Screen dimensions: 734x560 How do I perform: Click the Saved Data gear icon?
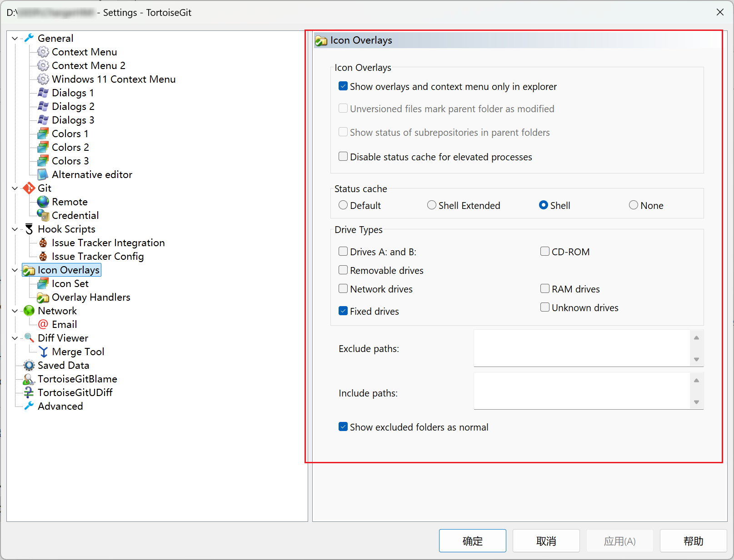tap(29, 365)
